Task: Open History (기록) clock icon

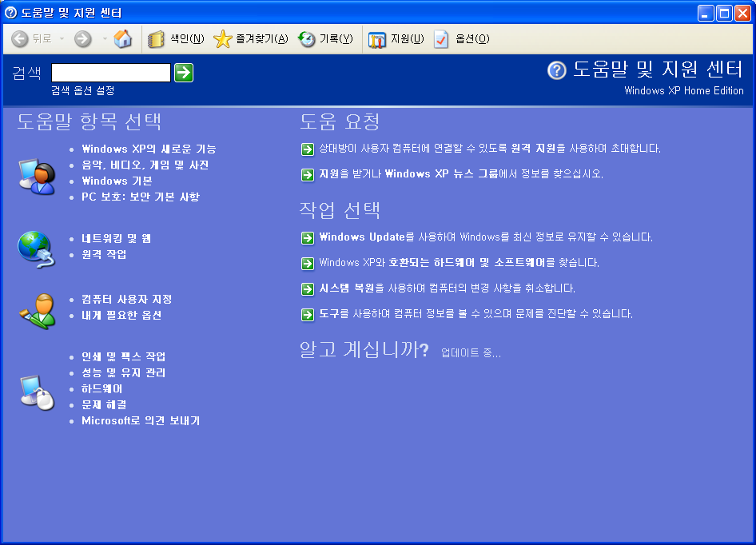Action: 306,39
